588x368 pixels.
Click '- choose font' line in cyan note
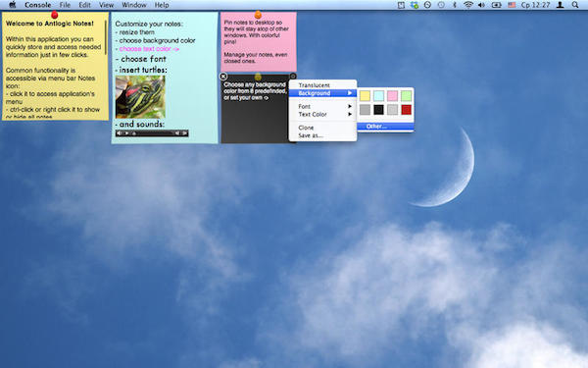point(140,59)
